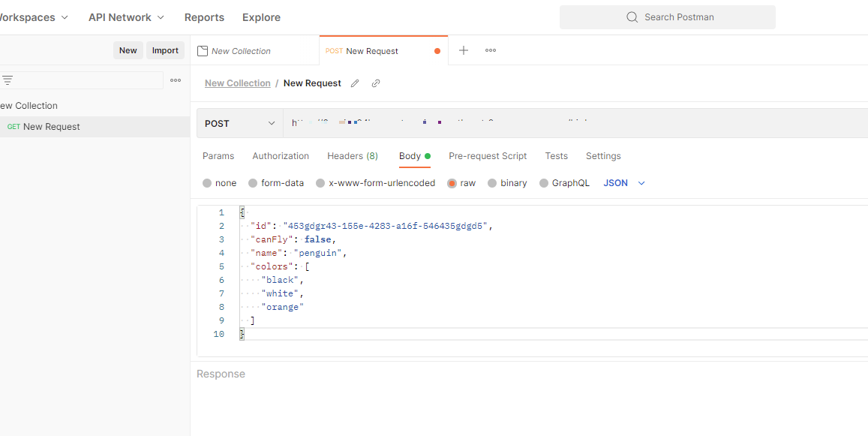
Task: Switch to the Authorization tab
Action: tap(281, 156)
